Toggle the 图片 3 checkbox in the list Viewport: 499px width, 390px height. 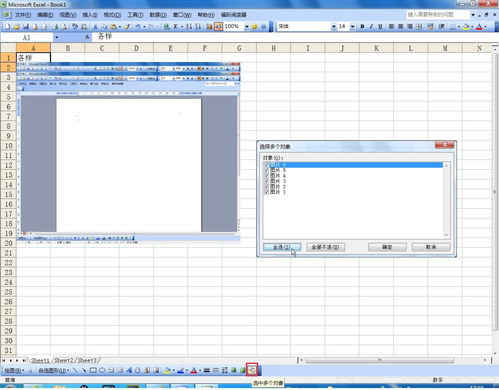pyautogui.click(x=266, y=181)
